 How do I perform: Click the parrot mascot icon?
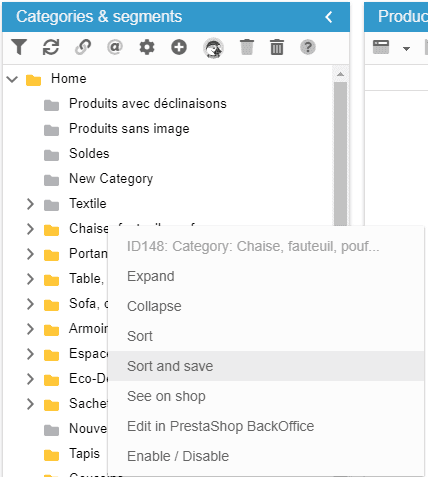213,48
